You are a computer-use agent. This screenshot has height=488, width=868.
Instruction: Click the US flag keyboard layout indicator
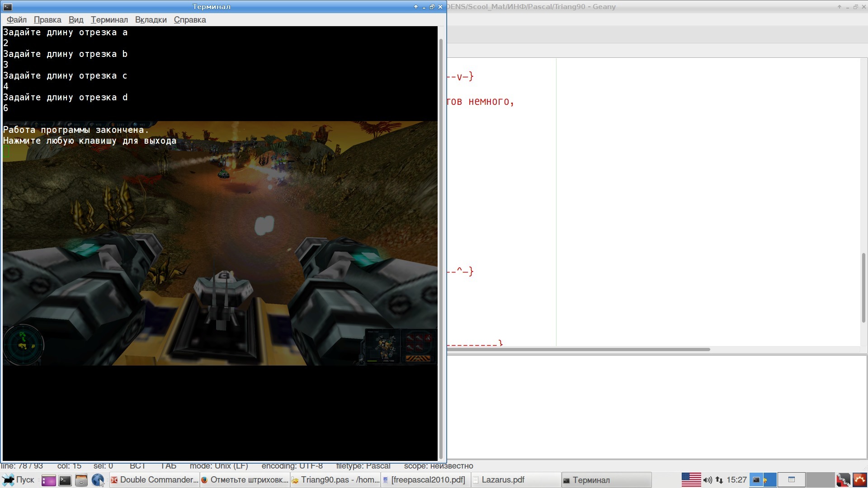(x=691, y=480)
